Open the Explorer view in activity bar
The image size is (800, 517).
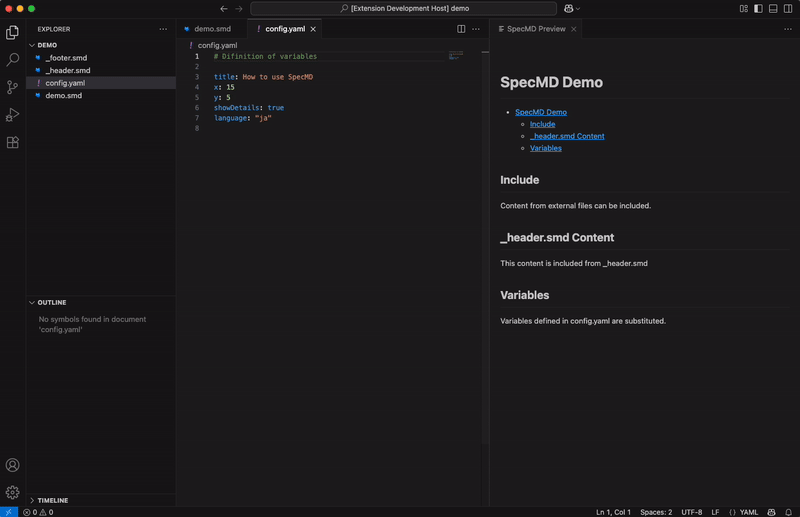point(12,33)
